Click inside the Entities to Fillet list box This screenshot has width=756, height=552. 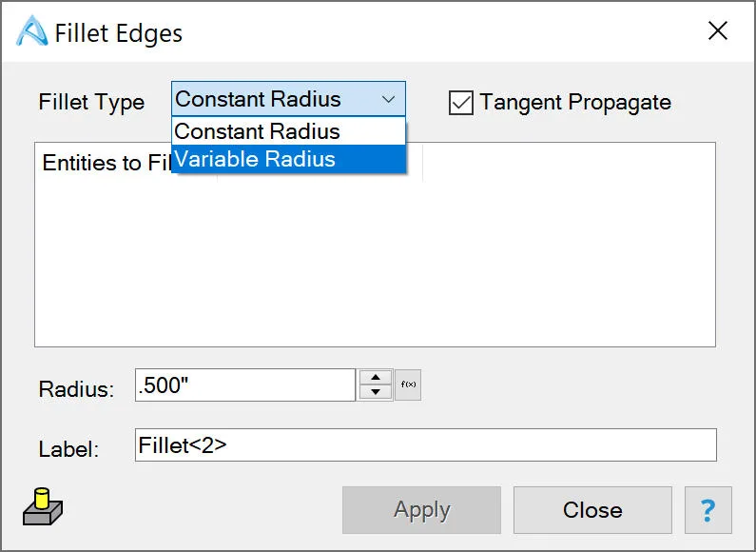(375, 263)
